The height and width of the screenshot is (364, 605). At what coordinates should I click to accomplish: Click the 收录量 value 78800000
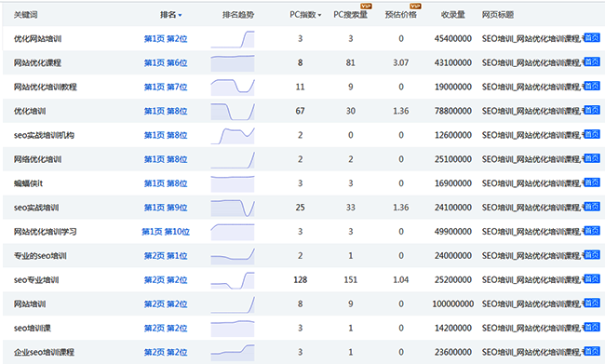click(x=453, y=111)
